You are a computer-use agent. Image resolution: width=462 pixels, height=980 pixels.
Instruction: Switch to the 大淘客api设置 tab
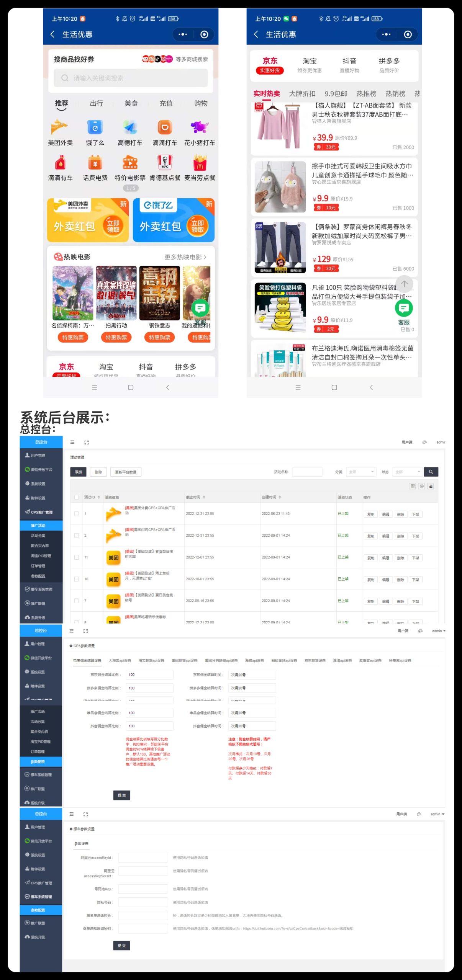120,661
